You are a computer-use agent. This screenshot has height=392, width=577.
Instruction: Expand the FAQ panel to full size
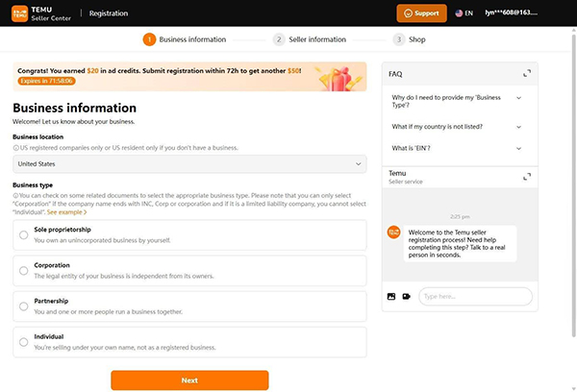[526, 73]
